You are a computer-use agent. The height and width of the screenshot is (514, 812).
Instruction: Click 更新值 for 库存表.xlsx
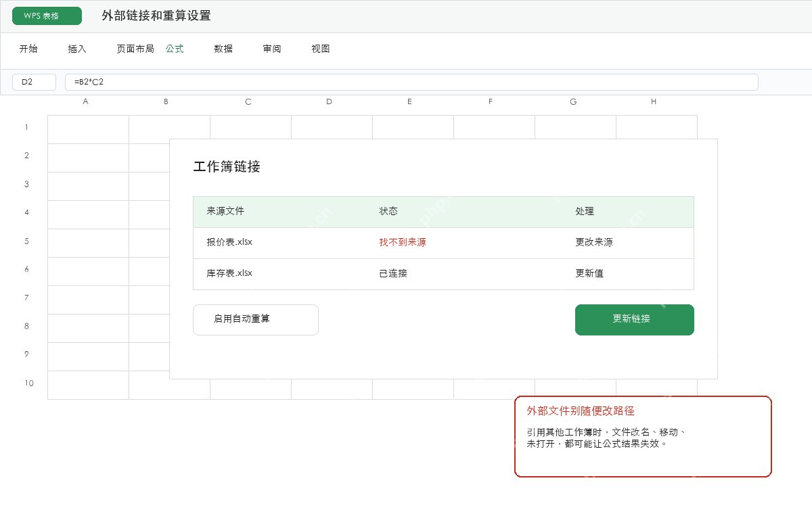click(589, 273)
